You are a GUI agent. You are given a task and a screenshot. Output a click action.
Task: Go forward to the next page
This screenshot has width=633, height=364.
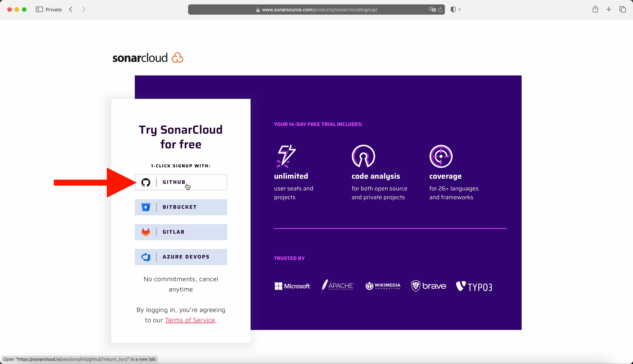84,10
